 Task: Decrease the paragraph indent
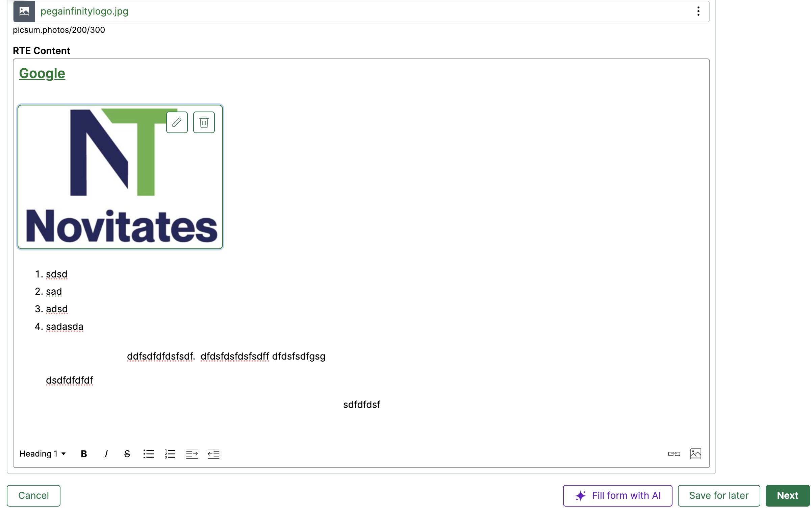[x=213, y=454]
